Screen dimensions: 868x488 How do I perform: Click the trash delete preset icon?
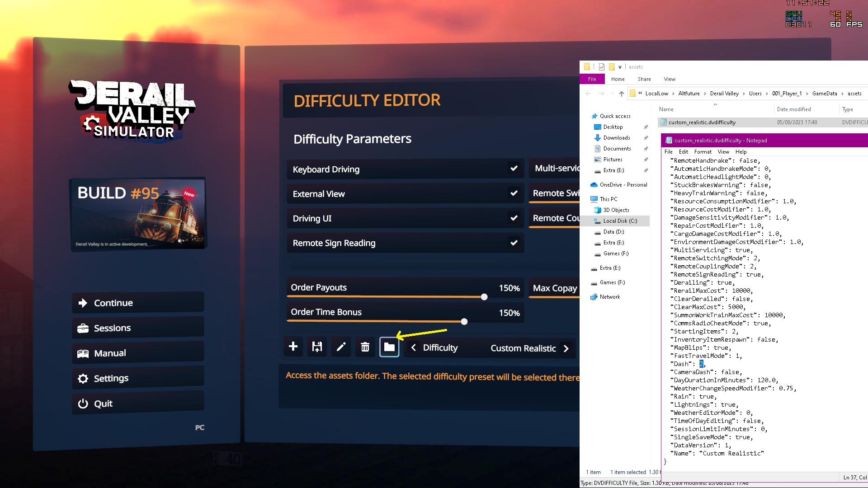click(365, 347)
